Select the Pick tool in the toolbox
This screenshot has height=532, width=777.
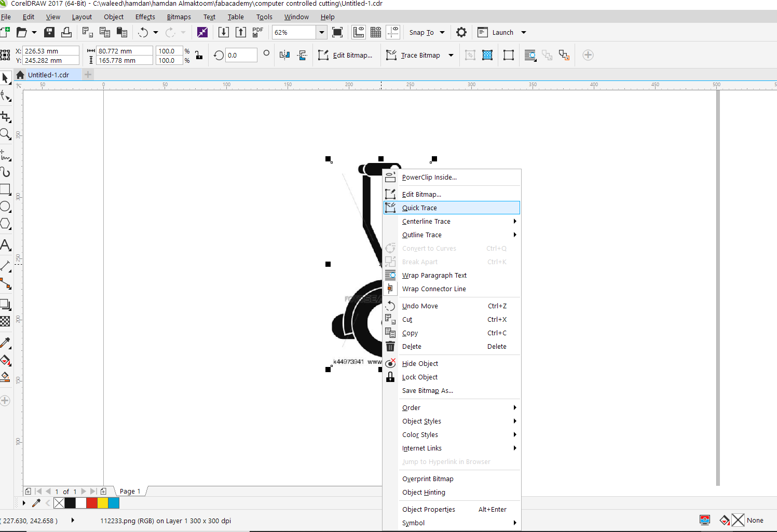5,78
